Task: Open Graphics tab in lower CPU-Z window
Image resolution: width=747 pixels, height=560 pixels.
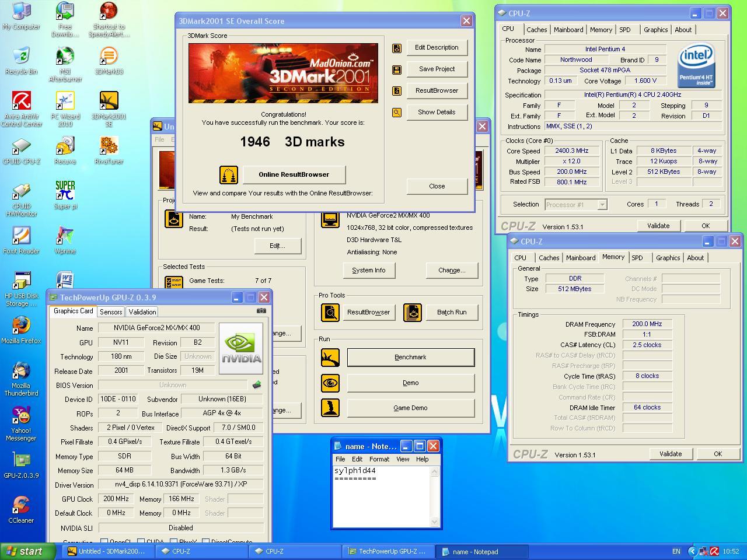Action: 668,258
